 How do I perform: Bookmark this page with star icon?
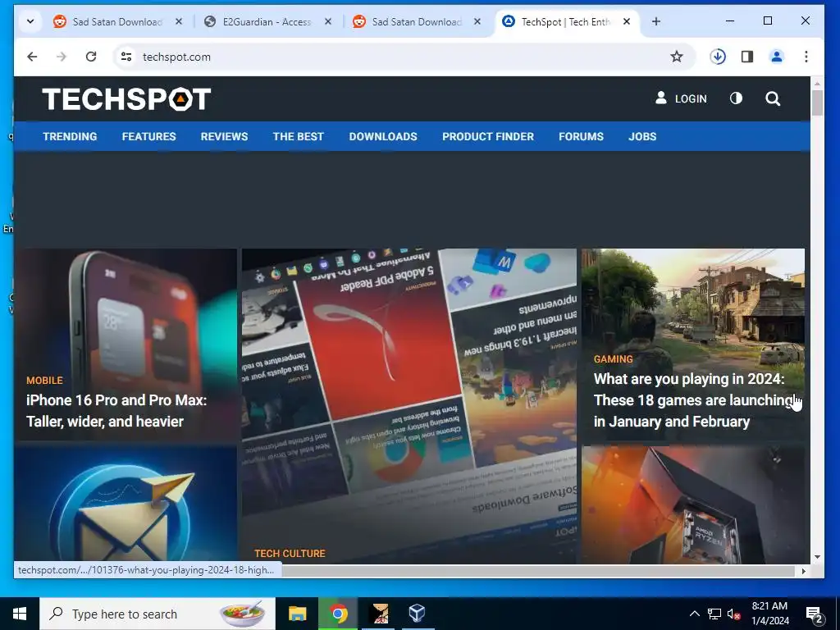click(x=677, y=57)
